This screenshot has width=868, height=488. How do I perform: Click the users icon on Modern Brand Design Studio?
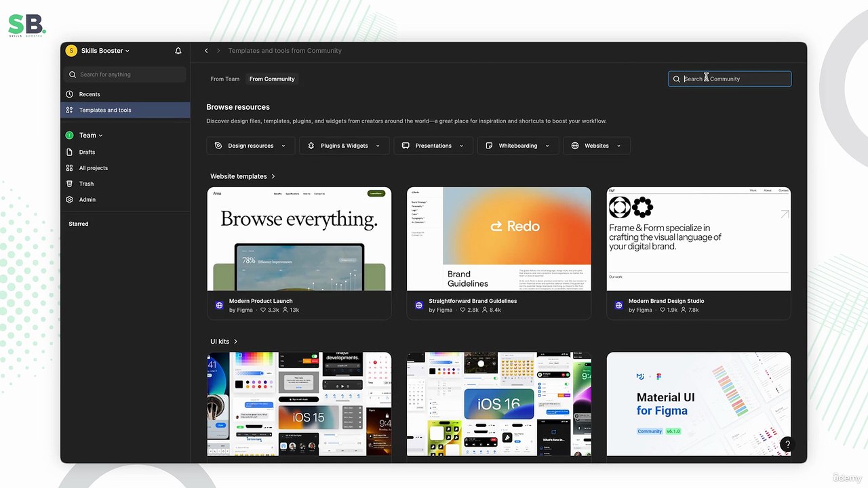(685, 310)
